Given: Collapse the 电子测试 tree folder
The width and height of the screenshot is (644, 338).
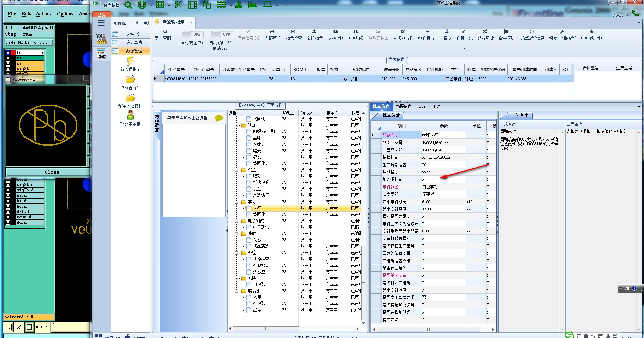Looking at the screenshot, I should pos(237,221).
